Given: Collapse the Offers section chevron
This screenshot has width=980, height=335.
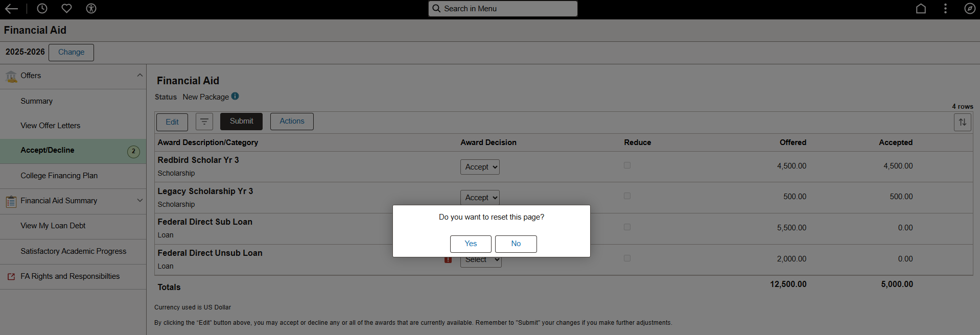Looking at the screenshot, I should [139, 76].
